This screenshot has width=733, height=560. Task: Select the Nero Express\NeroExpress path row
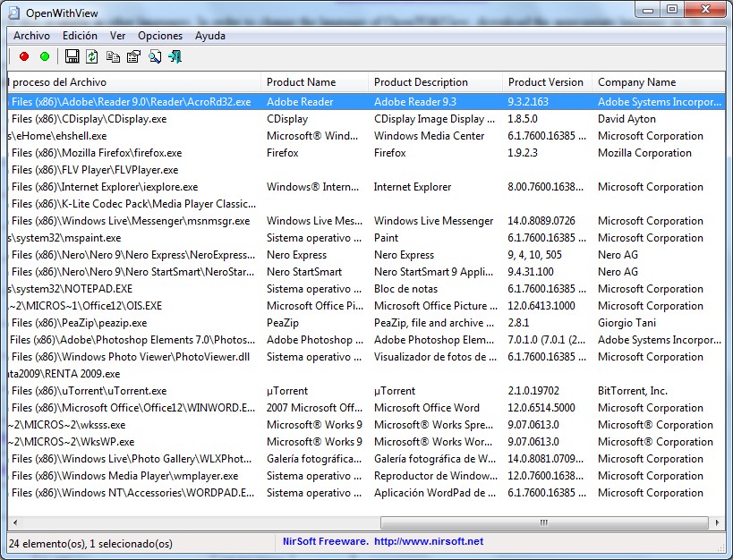point(366,255)
